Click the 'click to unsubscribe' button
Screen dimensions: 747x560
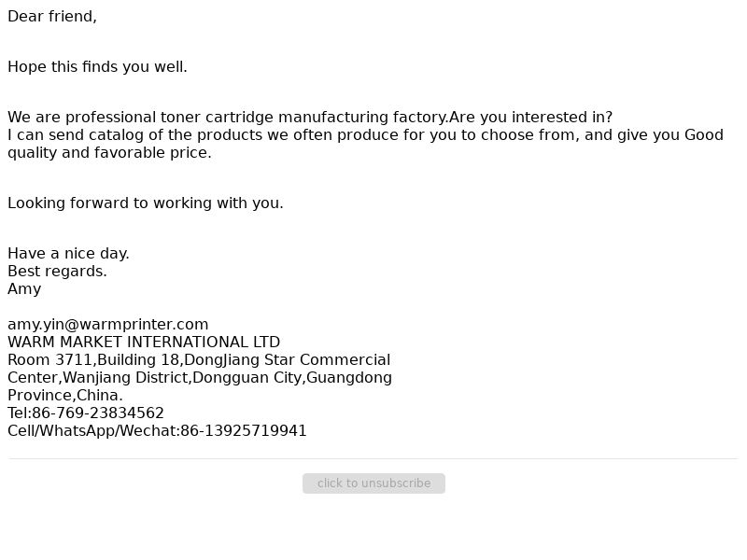[373, 483]
